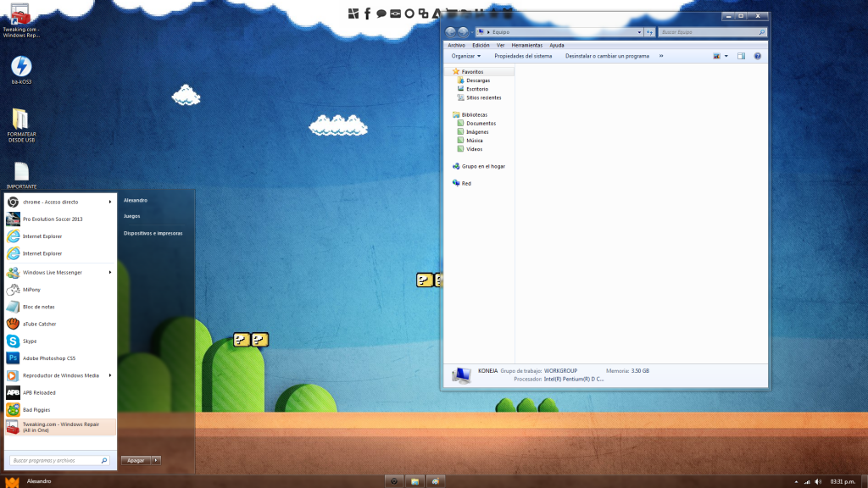Open the Ayuda menu
The width and height of the screenshot is (868, 488).
click(x=556, y=46)
